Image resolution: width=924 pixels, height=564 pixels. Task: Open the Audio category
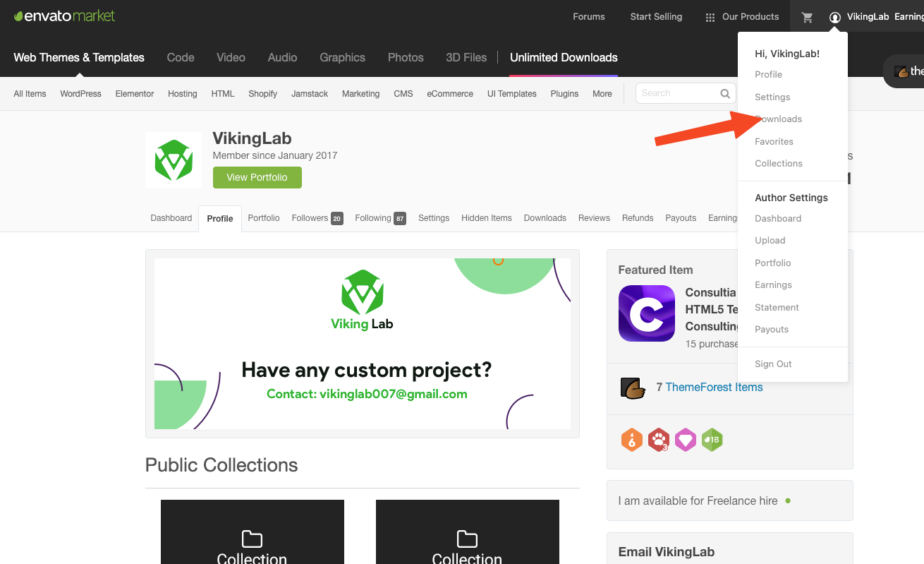pyautogui.click(x=282, y=58)
